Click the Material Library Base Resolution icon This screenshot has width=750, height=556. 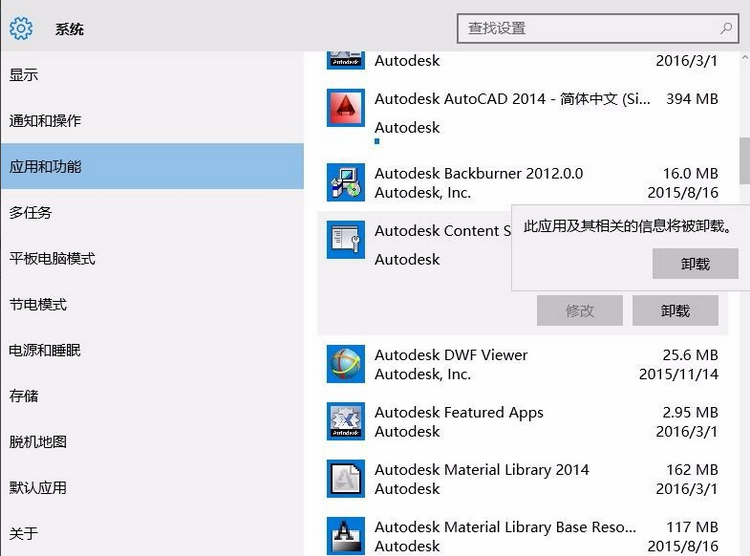346,535
